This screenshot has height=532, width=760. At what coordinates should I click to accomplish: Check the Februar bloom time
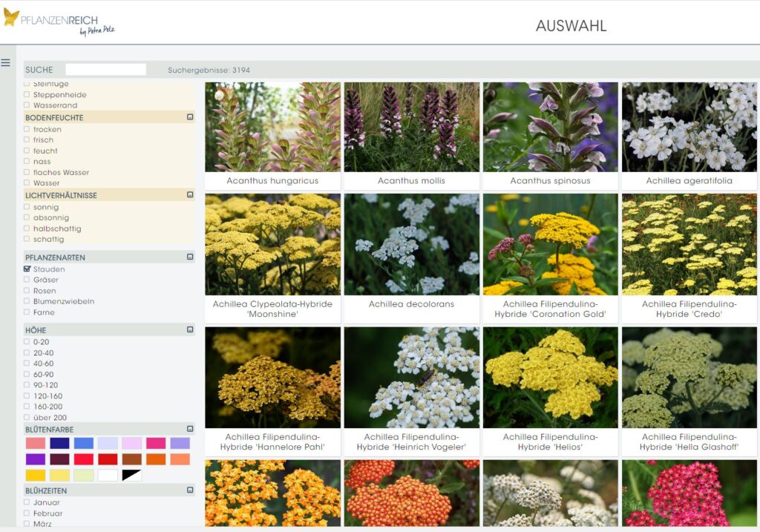tap(27, 513)
